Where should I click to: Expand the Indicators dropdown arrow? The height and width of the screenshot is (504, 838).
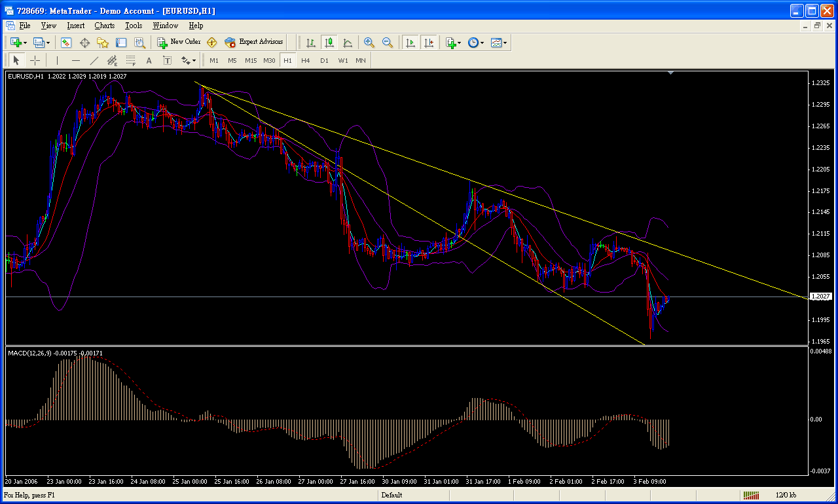point(459,43)
